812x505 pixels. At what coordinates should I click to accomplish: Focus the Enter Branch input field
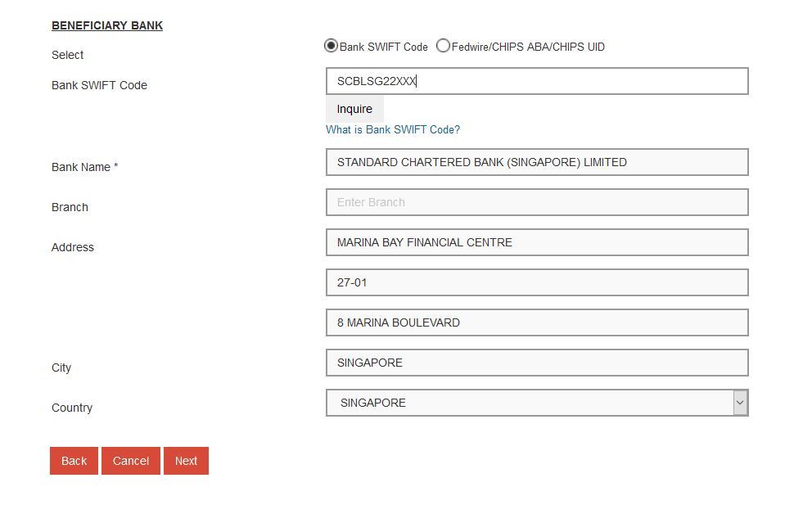click(536, 202)
